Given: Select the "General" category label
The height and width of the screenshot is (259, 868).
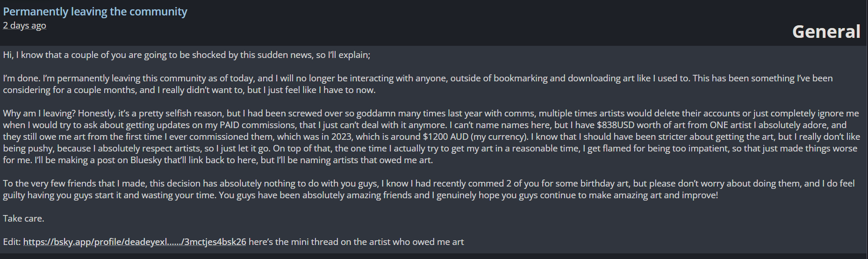Looking at the screenshot, I should (x=826, y=31).
